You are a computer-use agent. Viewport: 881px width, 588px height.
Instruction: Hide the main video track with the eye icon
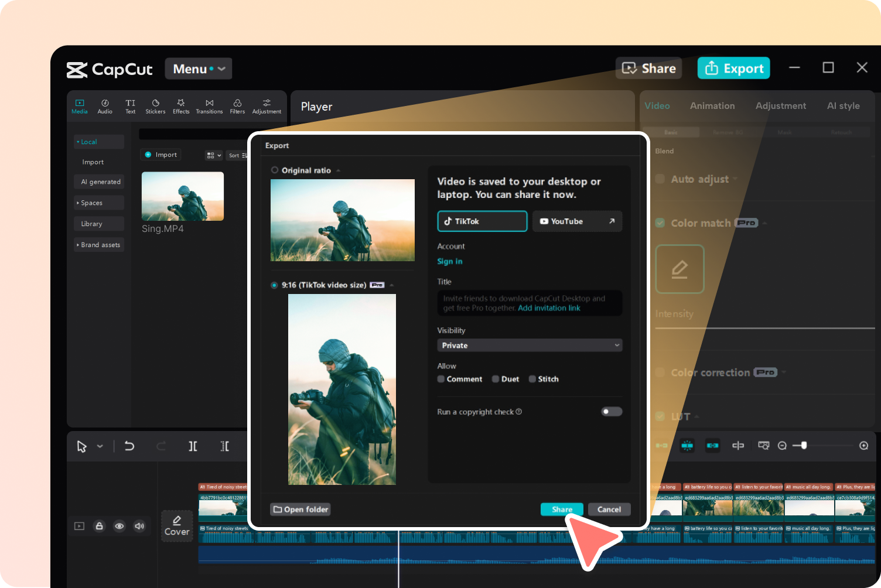(x=119, y=526)
